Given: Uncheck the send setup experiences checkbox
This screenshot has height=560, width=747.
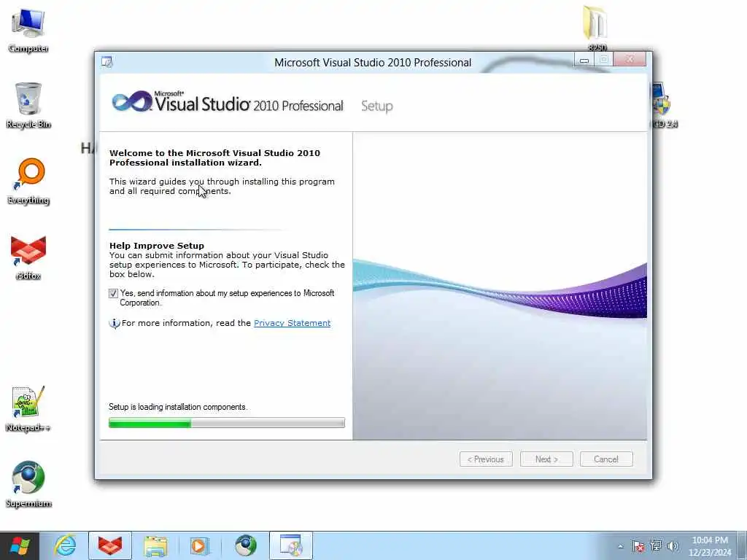Looking at the screenshot, I should click(x=113, y=293).
